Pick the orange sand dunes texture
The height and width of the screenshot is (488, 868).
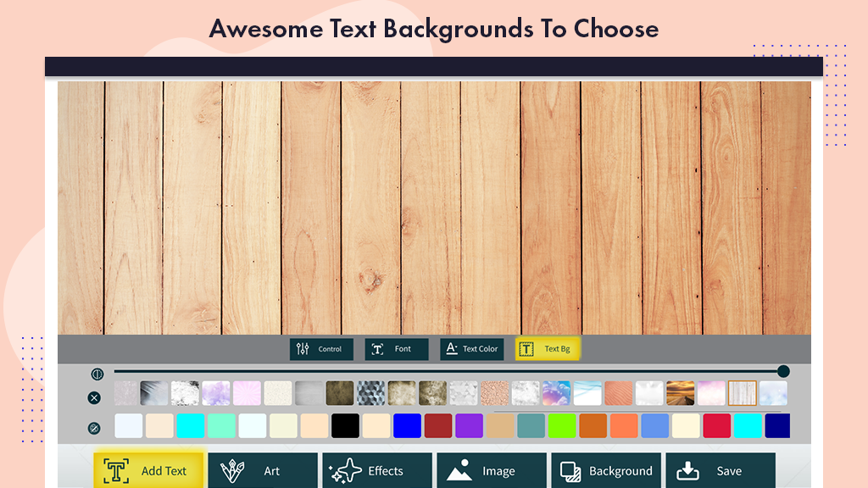(618, 393)
